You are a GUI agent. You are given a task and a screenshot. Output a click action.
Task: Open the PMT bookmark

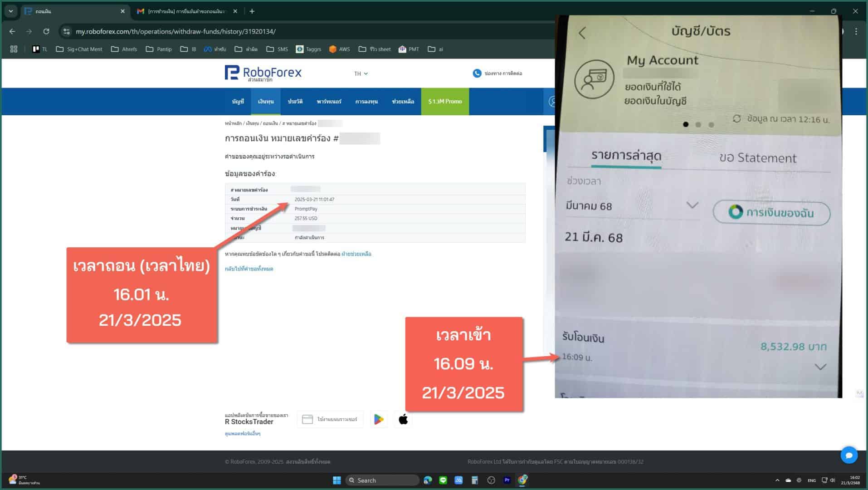pyautogui.click(x=409, y=49)
